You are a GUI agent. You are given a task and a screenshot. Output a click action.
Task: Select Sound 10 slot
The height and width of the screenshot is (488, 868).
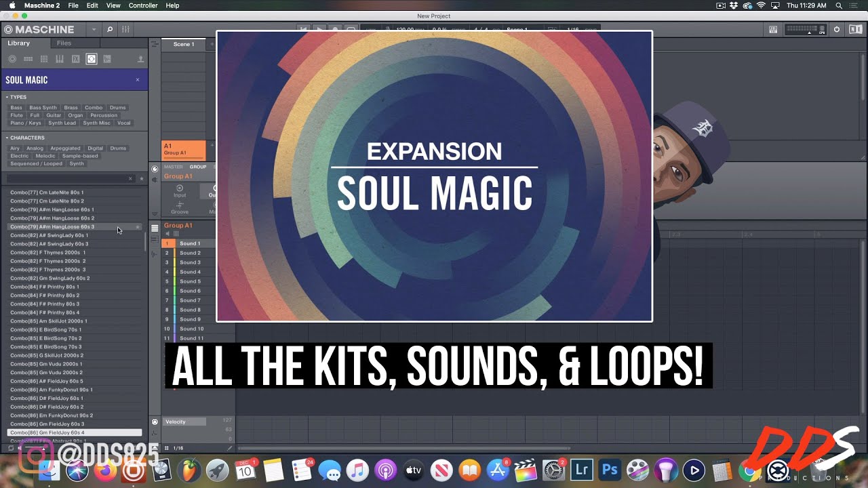189,329
